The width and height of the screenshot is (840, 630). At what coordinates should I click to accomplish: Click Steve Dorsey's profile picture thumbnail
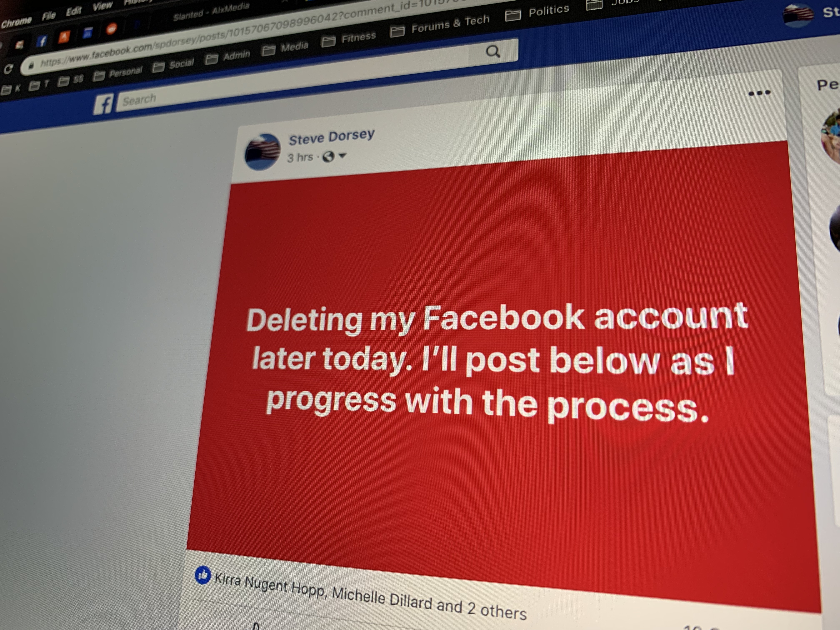pos(262,151)
